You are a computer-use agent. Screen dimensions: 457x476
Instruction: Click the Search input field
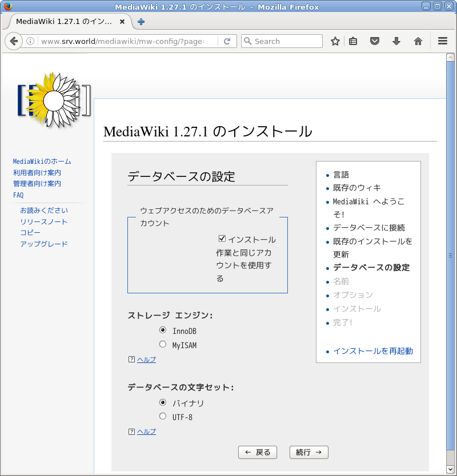pos(282,41)
